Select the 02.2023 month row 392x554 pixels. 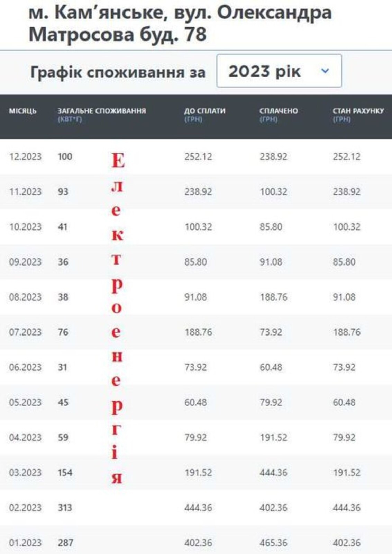(25, 508)
